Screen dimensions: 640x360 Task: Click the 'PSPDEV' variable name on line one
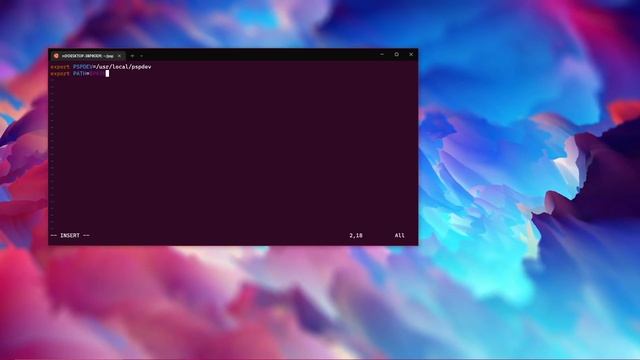coord(83,67)
